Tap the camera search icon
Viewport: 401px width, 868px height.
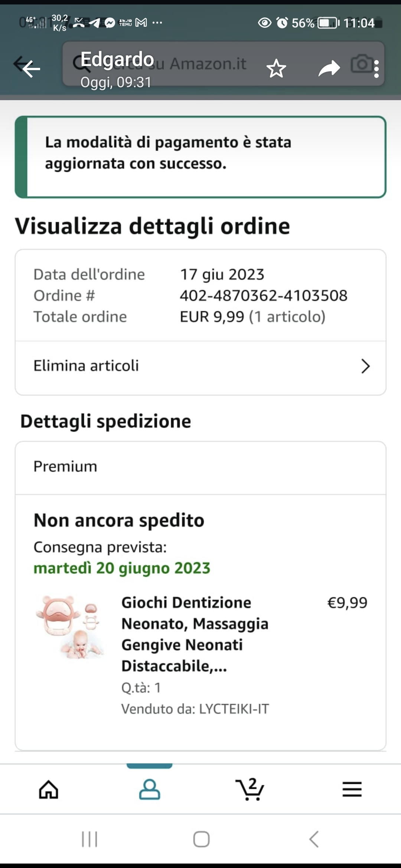[x=361, y=64]
